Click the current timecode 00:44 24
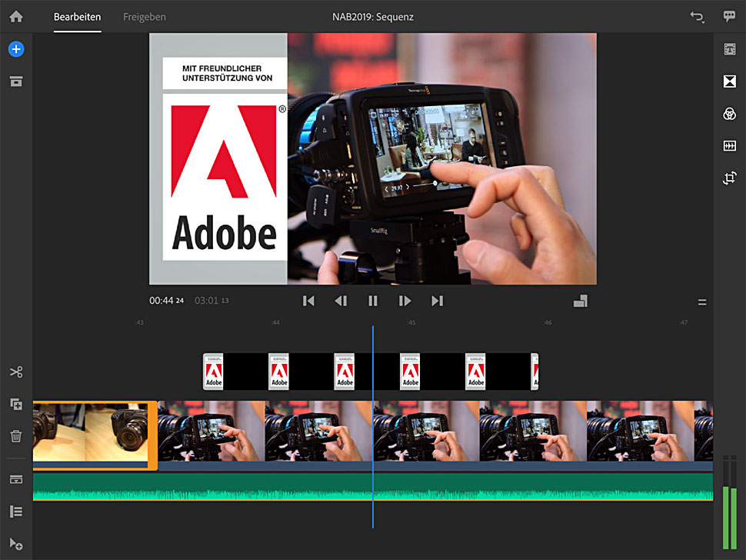The image size is (746, 560). [167, 301]
